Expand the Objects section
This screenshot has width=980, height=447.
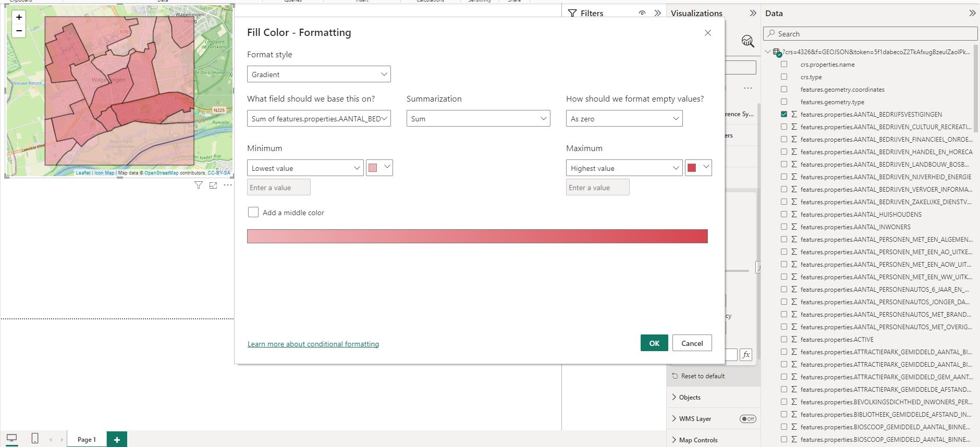689,398
